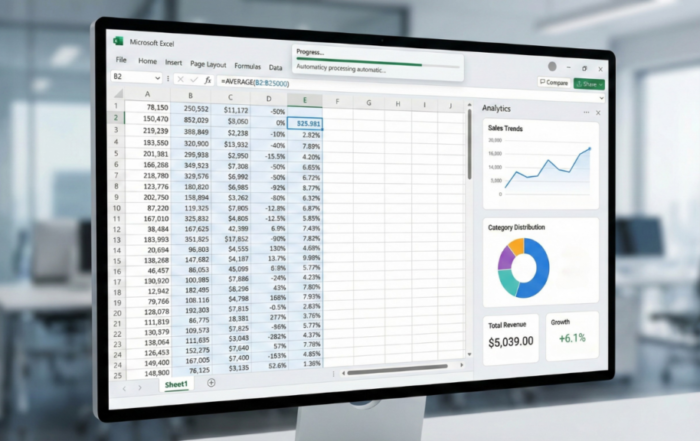The height and width of the screenshot is (441, 700).
Task: Click the Compare button
Action: 554,83
